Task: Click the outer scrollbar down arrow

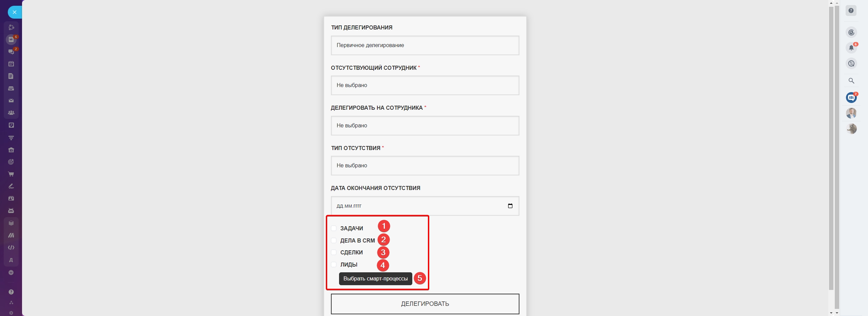Action: coord(837,313)
